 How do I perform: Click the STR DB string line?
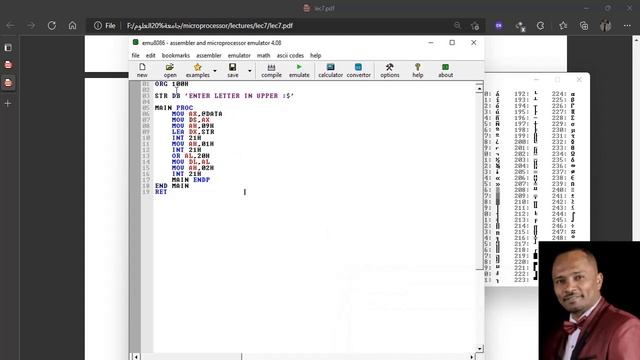click(x=224, y=96)
